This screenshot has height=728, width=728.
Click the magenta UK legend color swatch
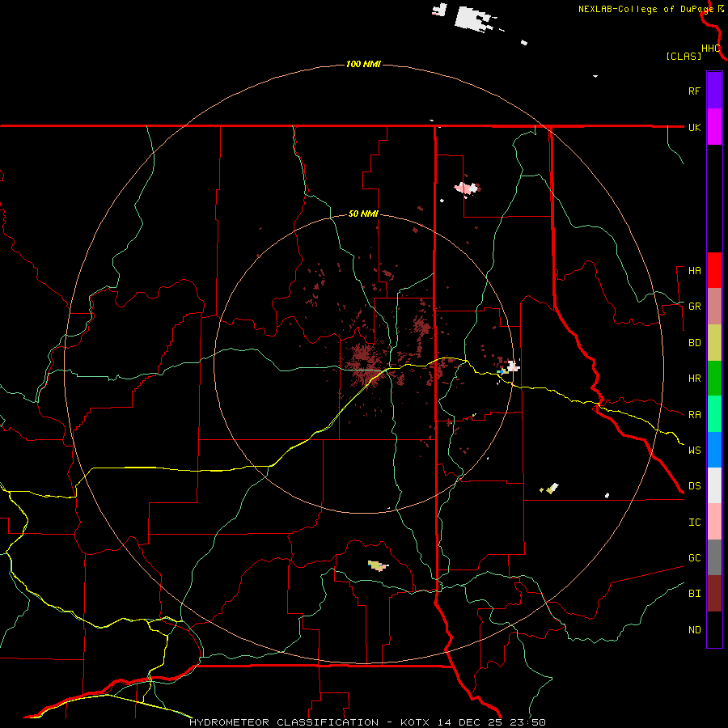(714, 127)
